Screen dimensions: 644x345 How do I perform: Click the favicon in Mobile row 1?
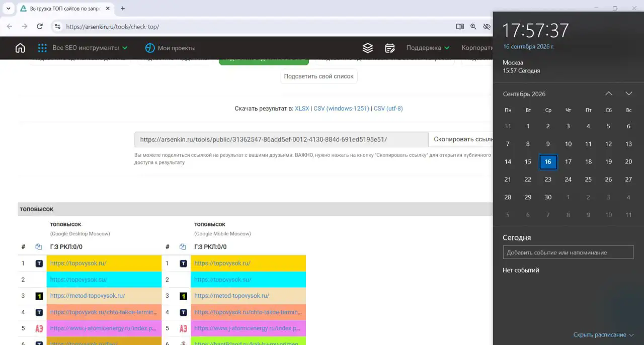coord(183,263)
